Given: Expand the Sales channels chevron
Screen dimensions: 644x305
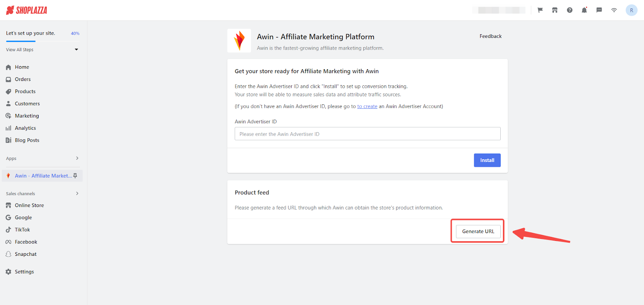Looking at the screenshot, I should click(77, 193).
